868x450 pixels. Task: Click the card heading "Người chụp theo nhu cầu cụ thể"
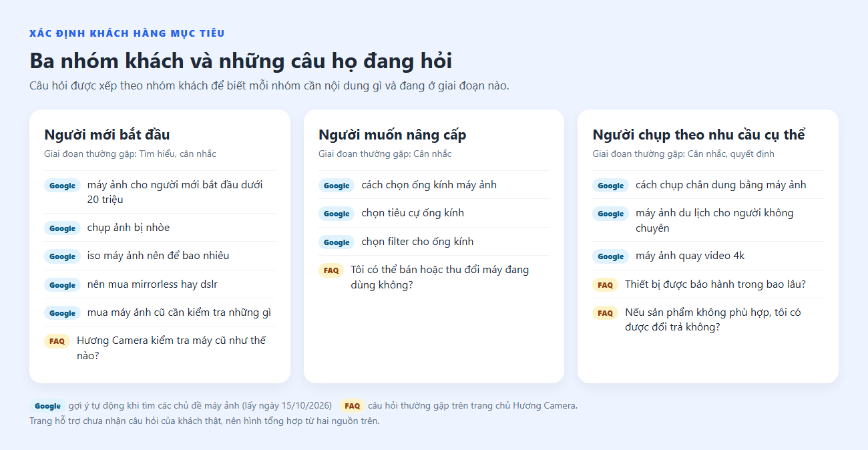699,135
